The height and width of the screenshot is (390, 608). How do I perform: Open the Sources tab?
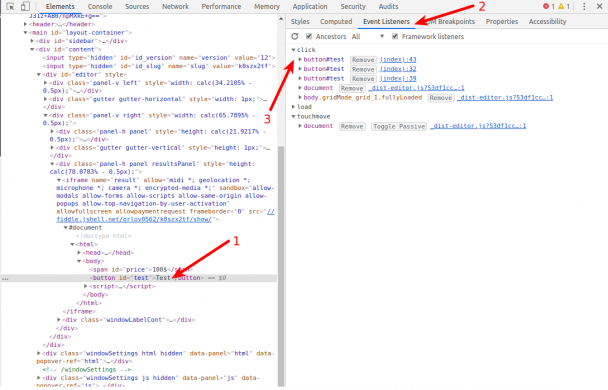pyautogui.click(x=137, y=6)
